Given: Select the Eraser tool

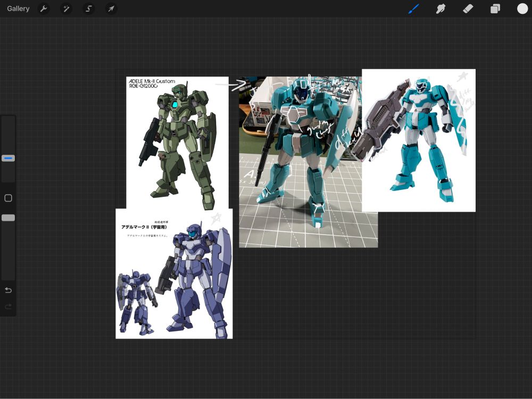Looking at the screenshot, I should [468, 9].
